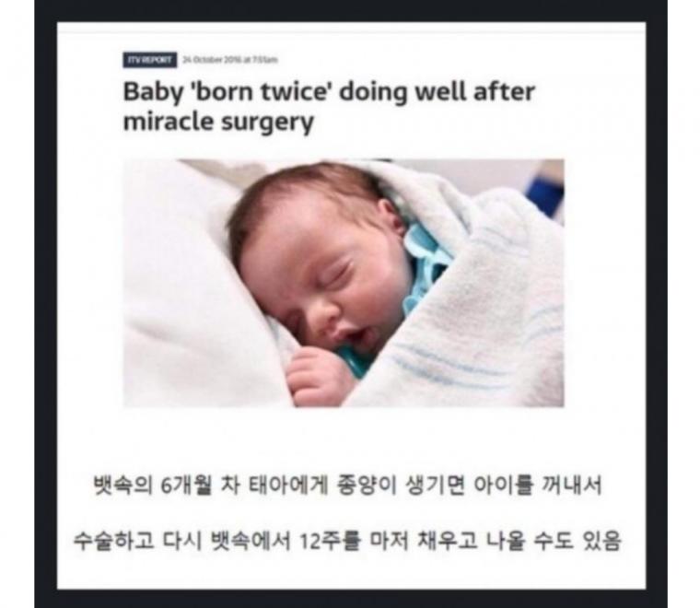Open the 'Baby born twice' headline
This screenshot has width=700, height=608.
[329, 107]
